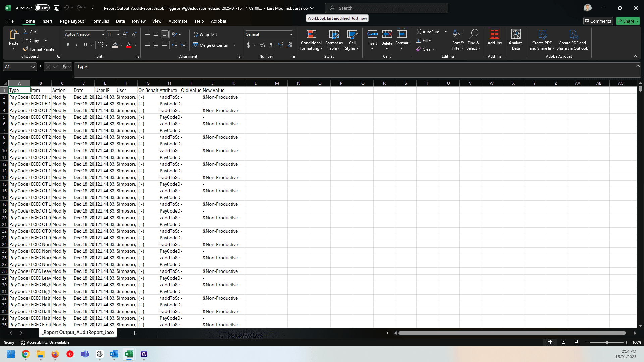The height and width of the screenshot is (362, 644).
Task: Click the Increase Font Size icon
Action: (125, 34)
